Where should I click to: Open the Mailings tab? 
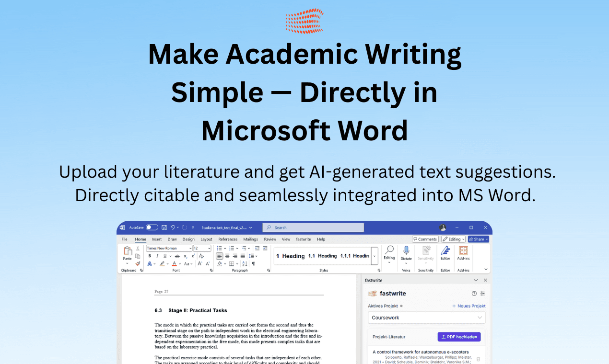250,239
